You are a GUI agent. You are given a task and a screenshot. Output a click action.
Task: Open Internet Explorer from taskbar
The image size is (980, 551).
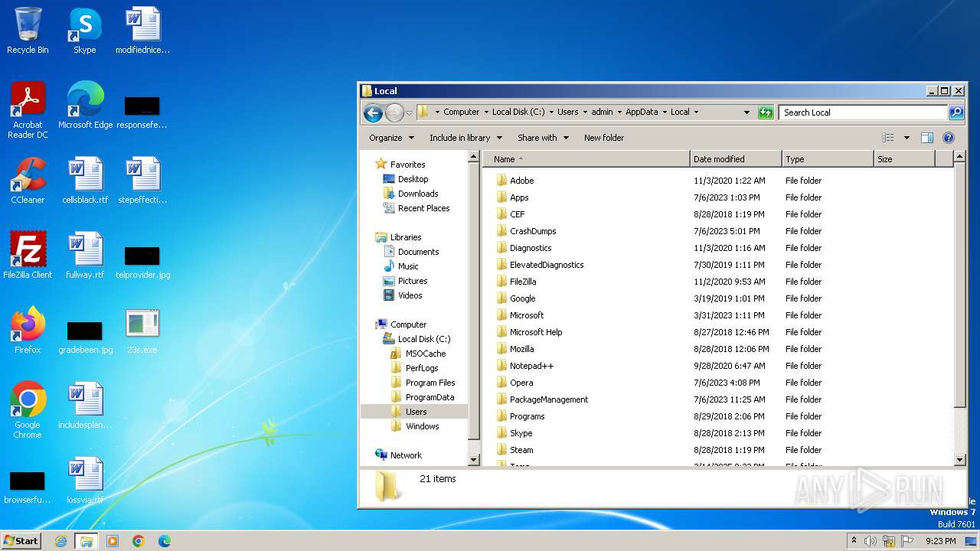pyautogui.click(x=60, y=541)
